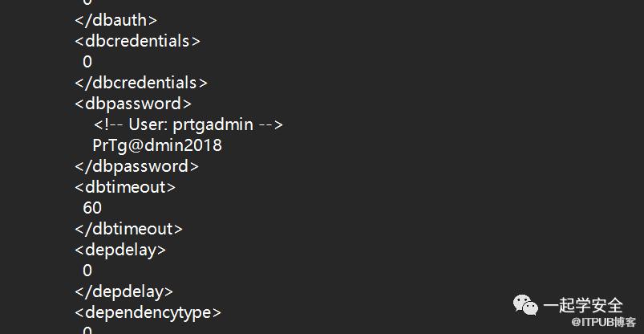Click the closing </dbcredentials> tag
The width and height of the screenshot is (644, 334).
click(141, 83)
